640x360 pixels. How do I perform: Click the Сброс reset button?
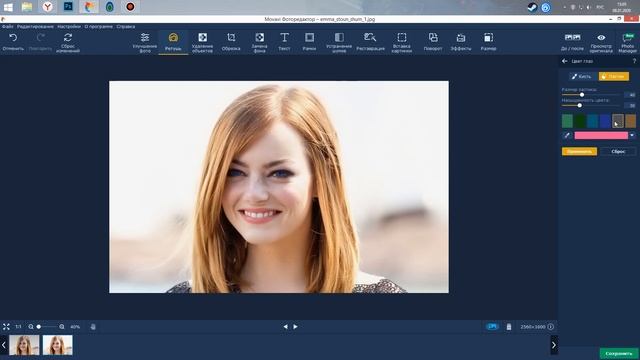point(618,151)
